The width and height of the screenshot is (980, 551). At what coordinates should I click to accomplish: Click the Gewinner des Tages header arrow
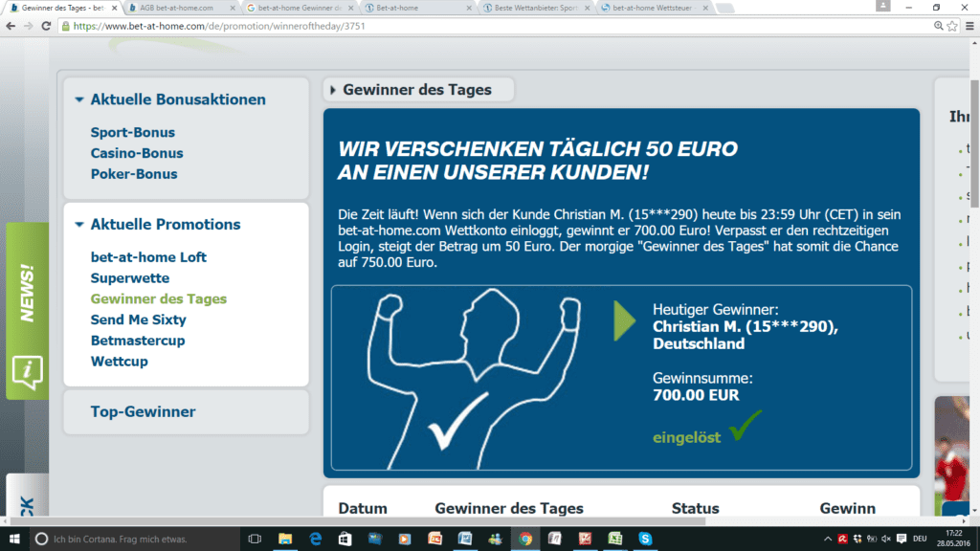[x=332, y=90]
